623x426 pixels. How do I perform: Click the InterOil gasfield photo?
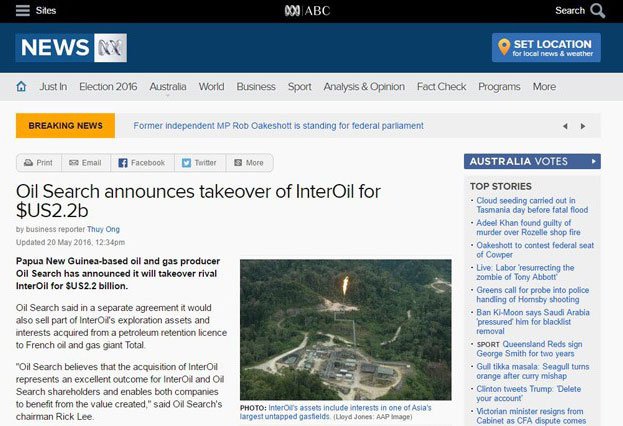pyautogui.click(x=346, y=329)
